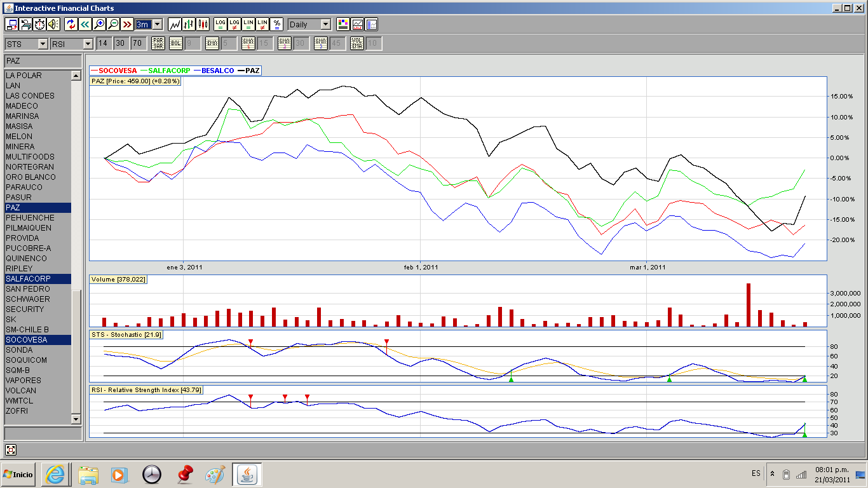
Task: Choose RIPLEY from the stock list
Action: pyautogui.click(x=19, y=269)
